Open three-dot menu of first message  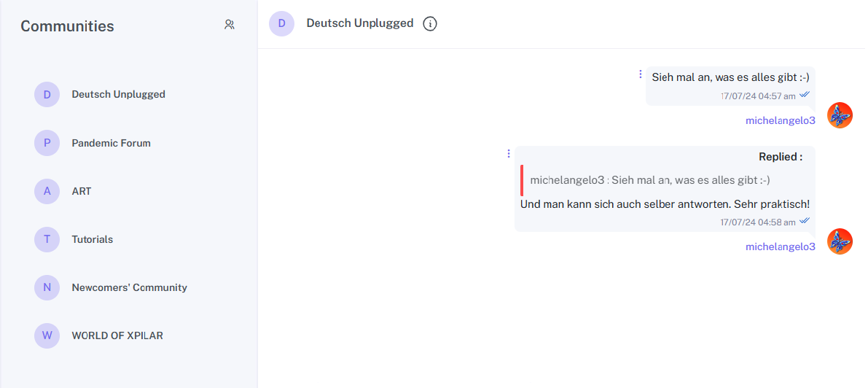[641, 74]
